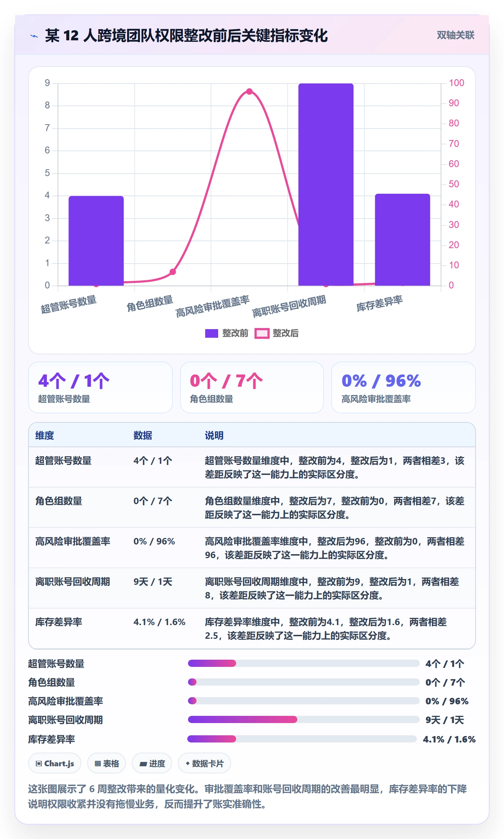
Task: Select the 离职账号回收周期 table row name
Action: (x=73, y=582)
